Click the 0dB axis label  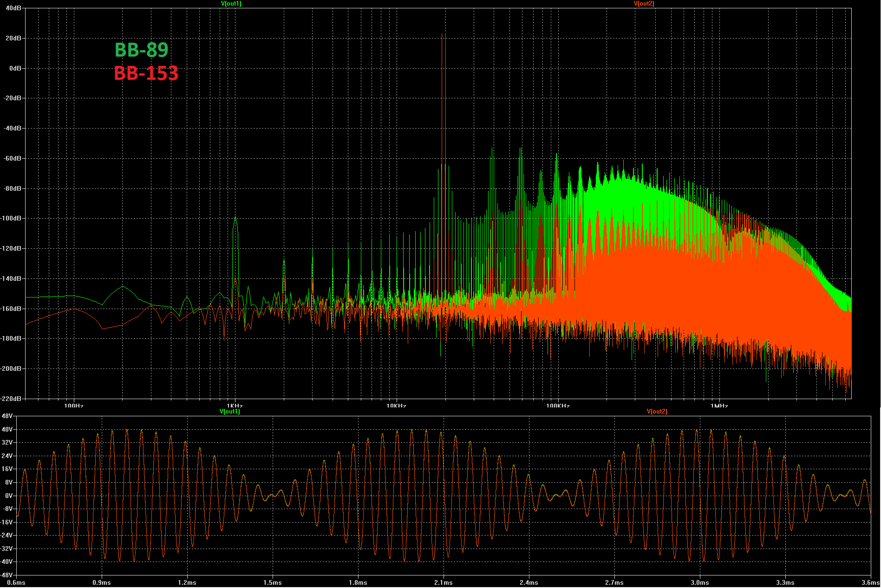point(15,68)
